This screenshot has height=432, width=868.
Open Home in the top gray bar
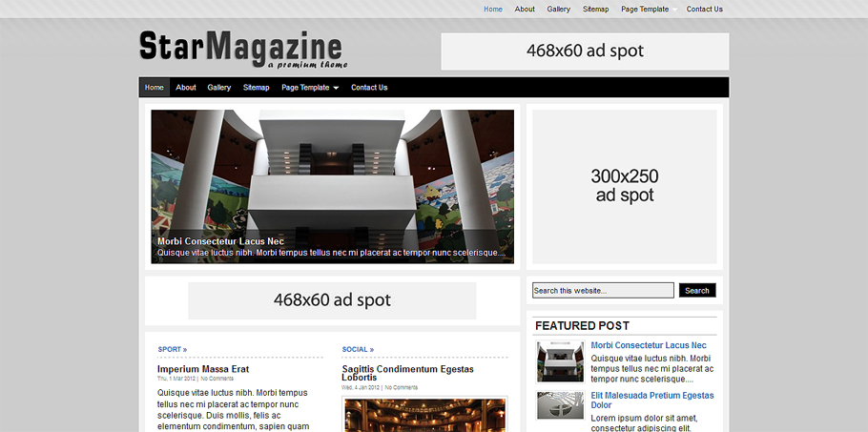tap(493, 9)
